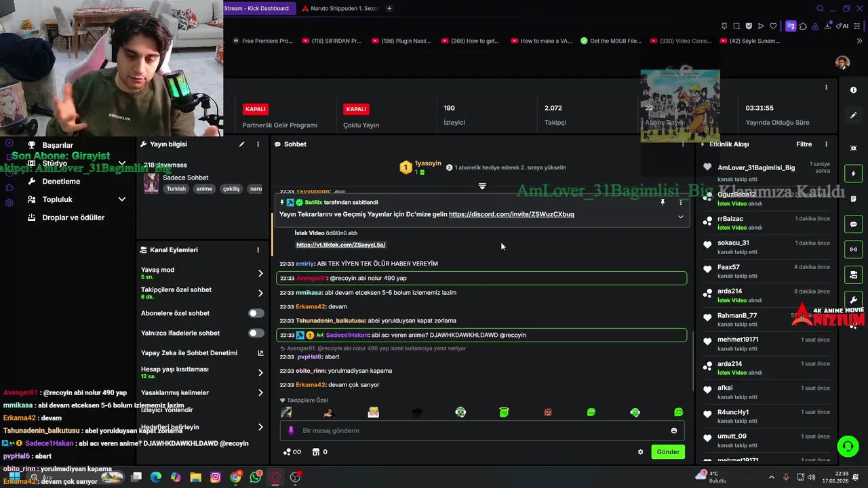Image resolution: width=868 pixels, height=488 pixels.
Task: Open Yayın bilgisi panel three-dot menu
Action: pyautogui.click(x=258, y=144)
